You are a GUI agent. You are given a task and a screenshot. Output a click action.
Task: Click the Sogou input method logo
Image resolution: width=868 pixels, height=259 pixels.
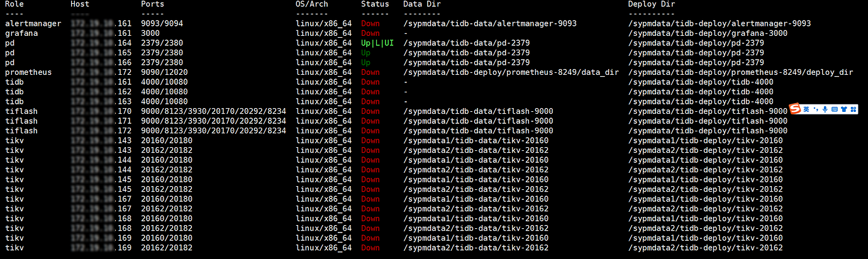[x=795, y=108]
